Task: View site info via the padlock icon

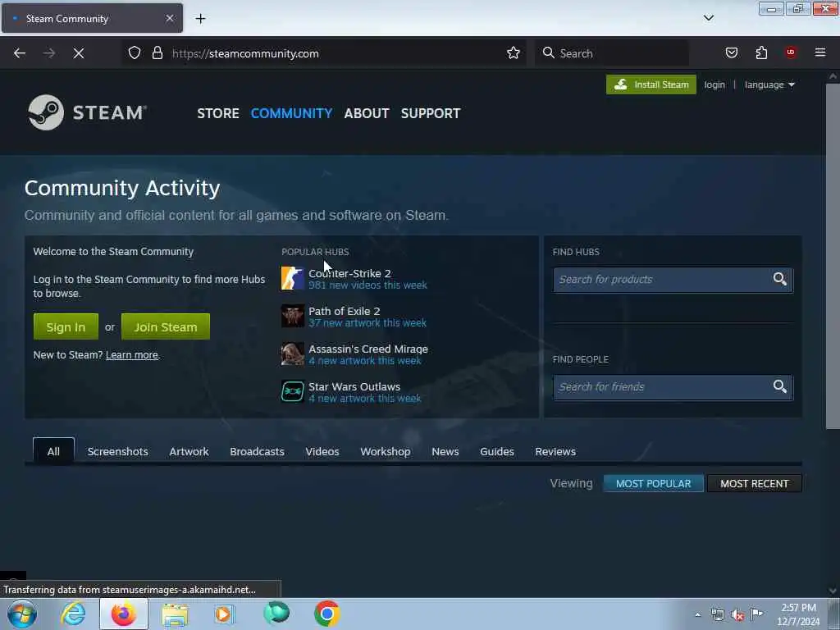Action: pyautogui.click(x=157, y=53)
